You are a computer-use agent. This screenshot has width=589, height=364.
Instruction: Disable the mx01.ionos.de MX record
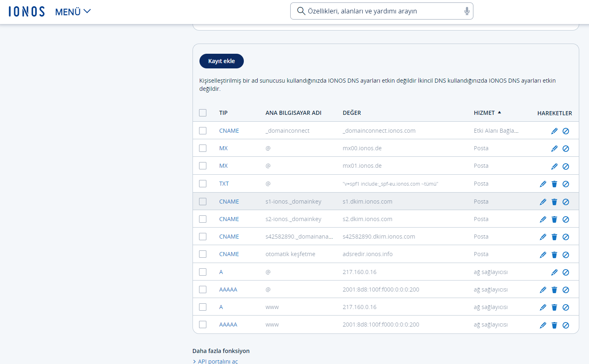(x=566, y=166)
